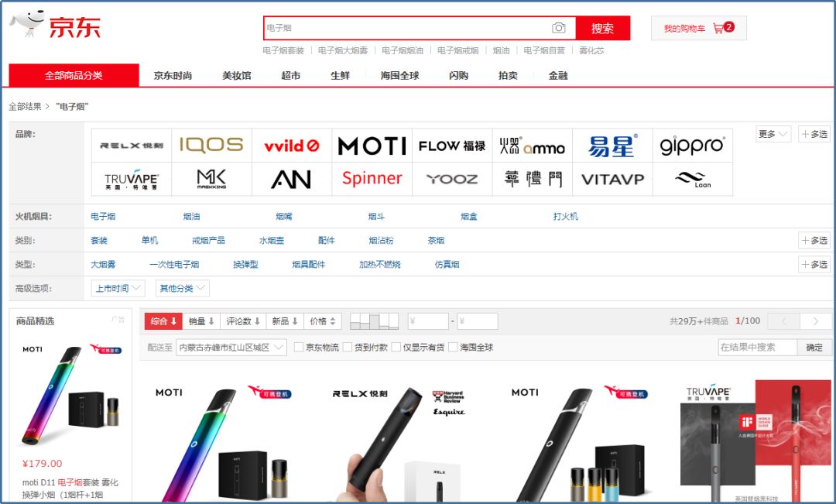The width and height of the screenshot is (836, 504).
Task: Open ¥179.00 MOTI featured product image
Action: [71, 395]
